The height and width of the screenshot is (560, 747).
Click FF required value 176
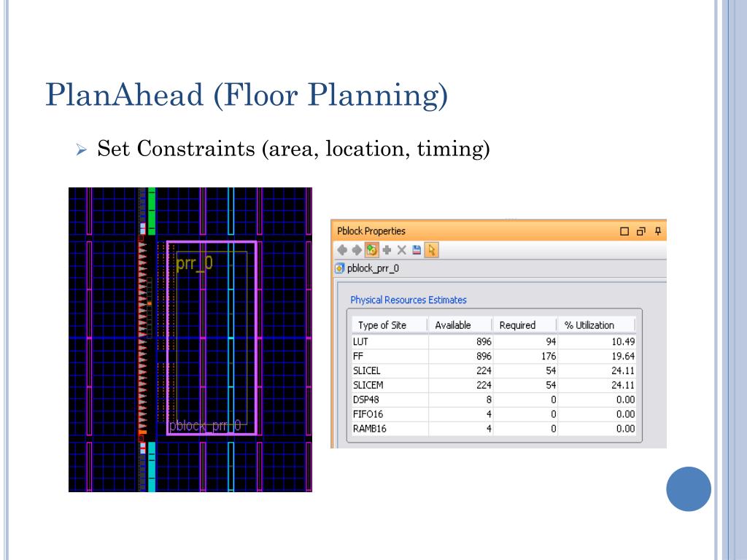coord(549,356)
